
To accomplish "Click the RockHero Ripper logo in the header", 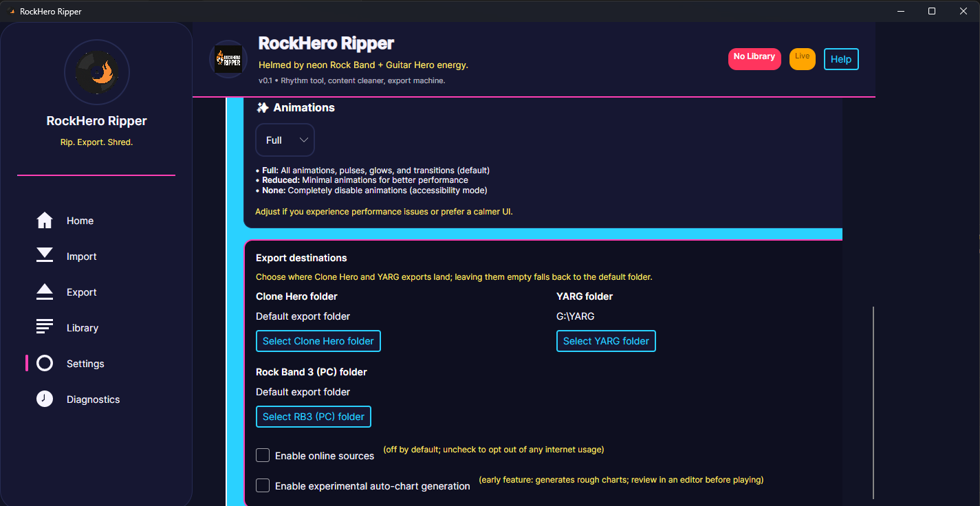I will pos(228,58).
